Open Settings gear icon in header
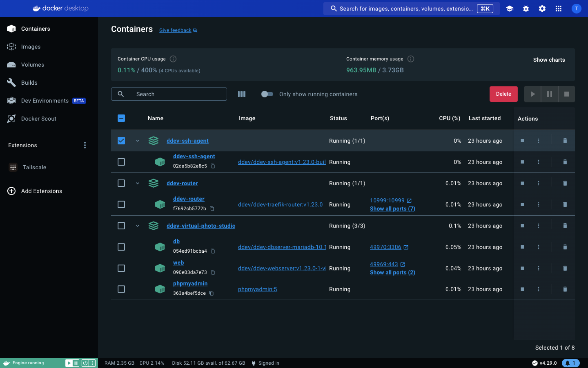Screen dimensions: 588x368 point(542,9)
